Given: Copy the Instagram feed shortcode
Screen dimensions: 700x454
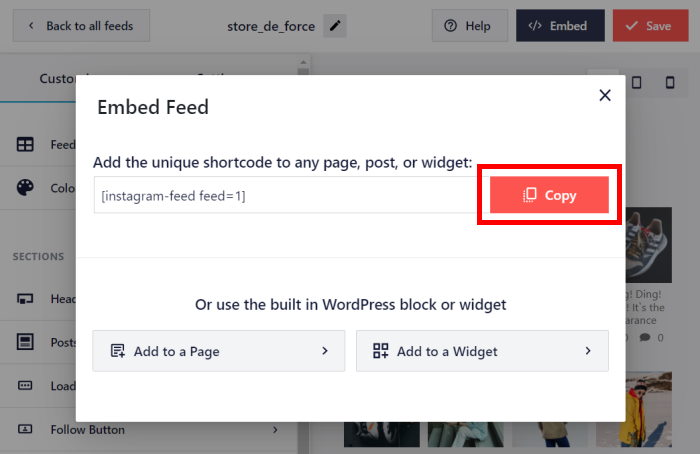Looking at the screenshot, I should [549, 195].
